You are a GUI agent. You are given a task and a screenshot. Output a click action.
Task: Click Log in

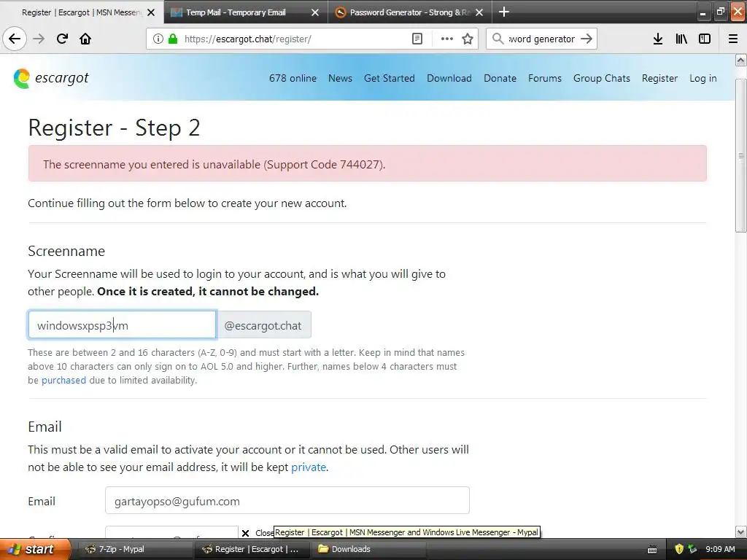tap(703, 78)
